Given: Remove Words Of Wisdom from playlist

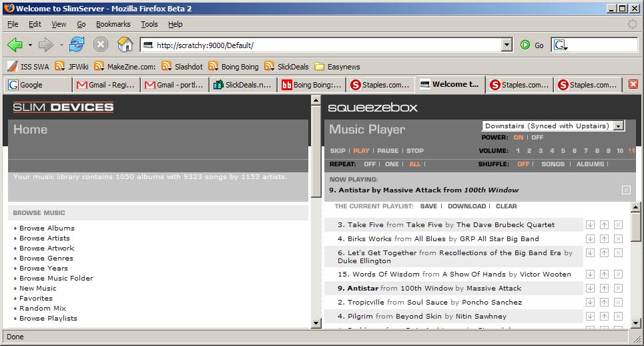Looking at the screenshot, I should coord(618,275).
